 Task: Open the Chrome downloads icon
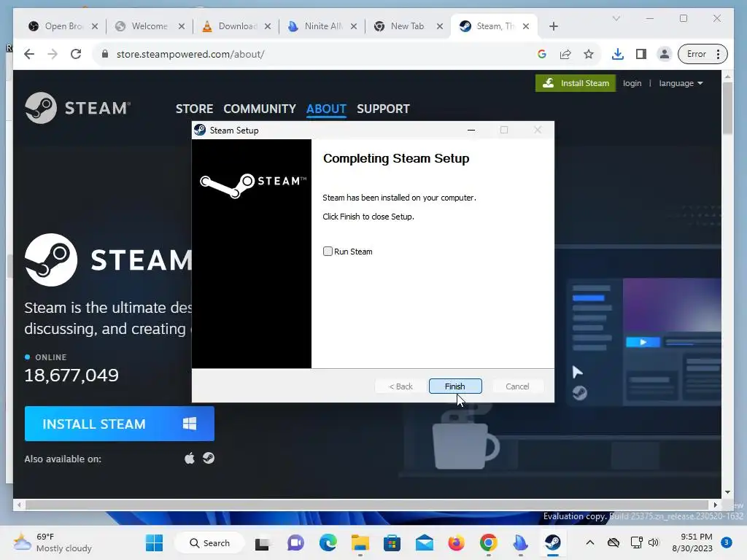pos(617,54)
